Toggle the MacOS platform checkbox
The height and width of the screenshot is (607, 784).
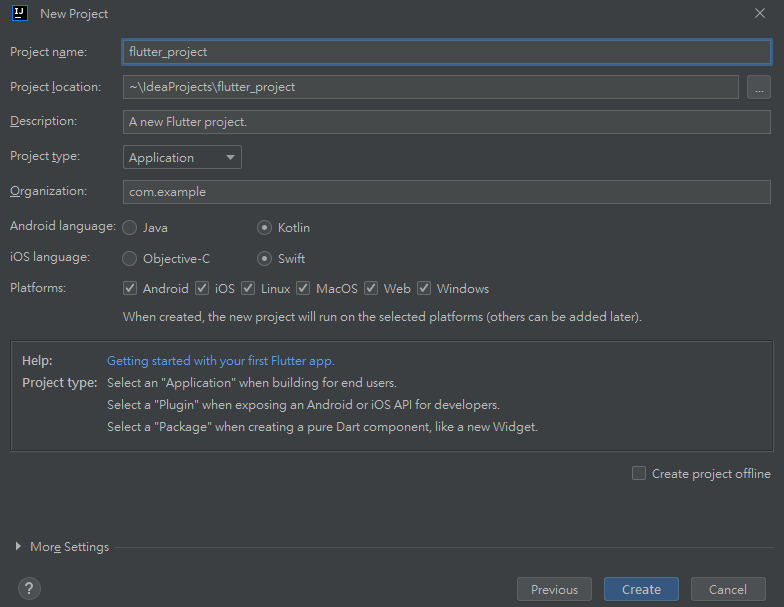303,288
